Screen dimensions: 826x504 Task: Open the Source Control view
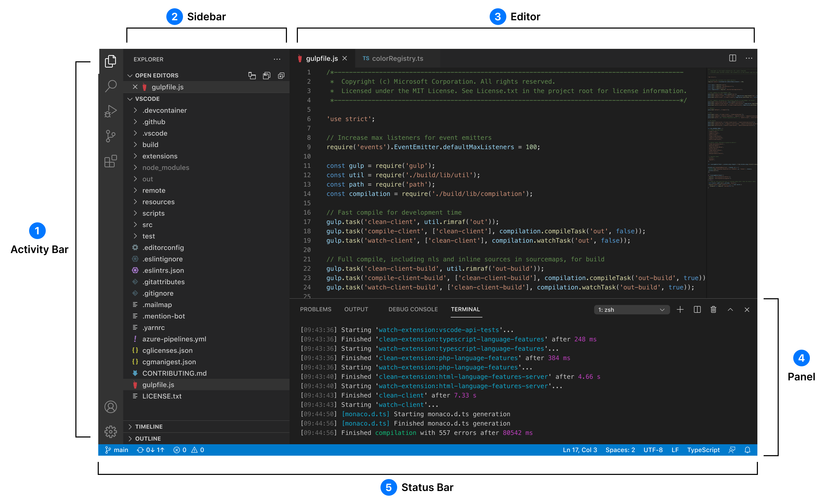pyautogui.click(x=110, y=136)
